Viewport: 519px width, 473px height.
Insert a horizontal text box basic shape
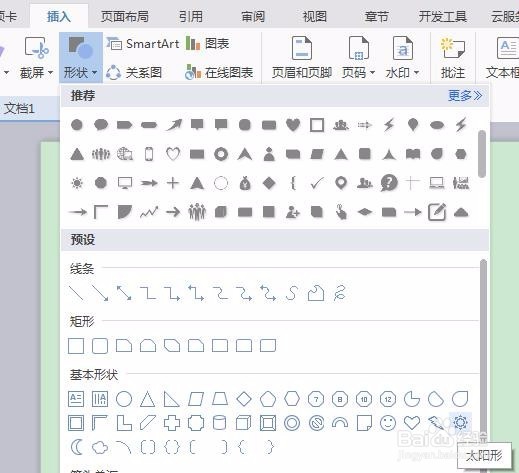point(76,399)
